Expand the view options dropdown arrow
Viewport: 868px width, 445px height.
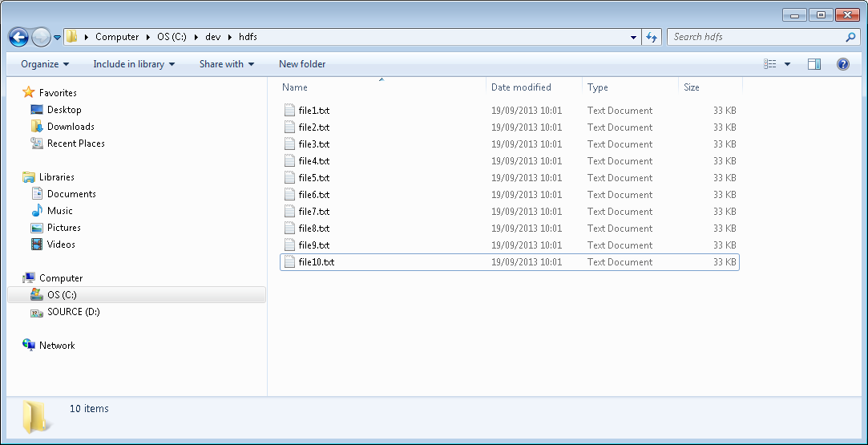click(x=787, y=64)
